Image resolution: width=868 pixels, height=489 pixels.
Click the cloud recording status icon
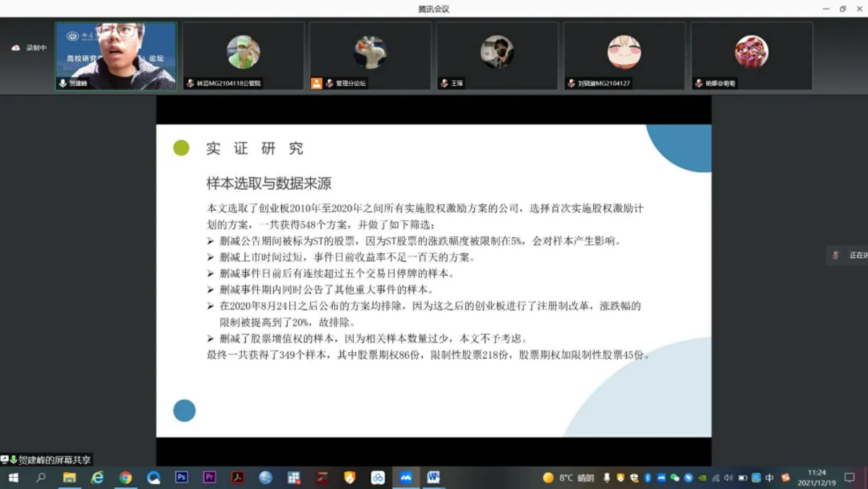point(16,48)
